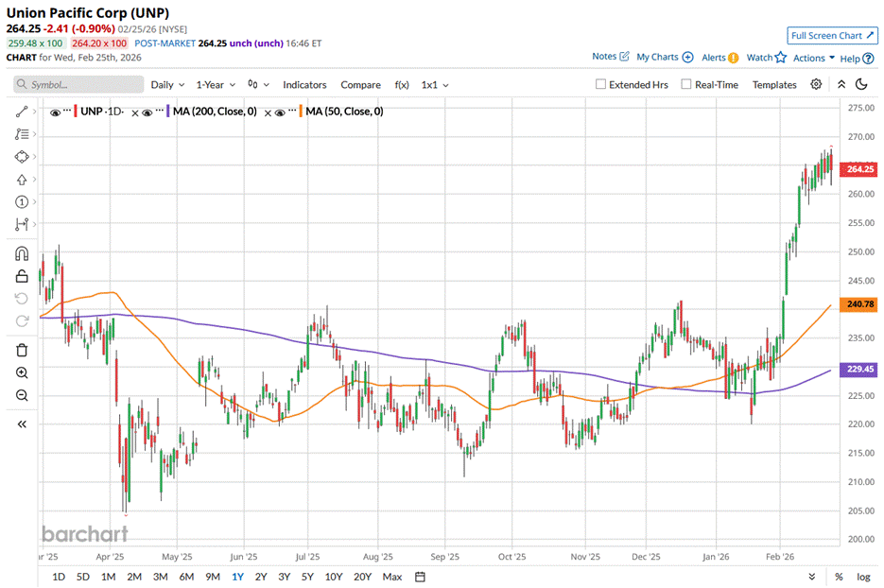
Task: Activate the magnet snap tool
Action: 22,253
